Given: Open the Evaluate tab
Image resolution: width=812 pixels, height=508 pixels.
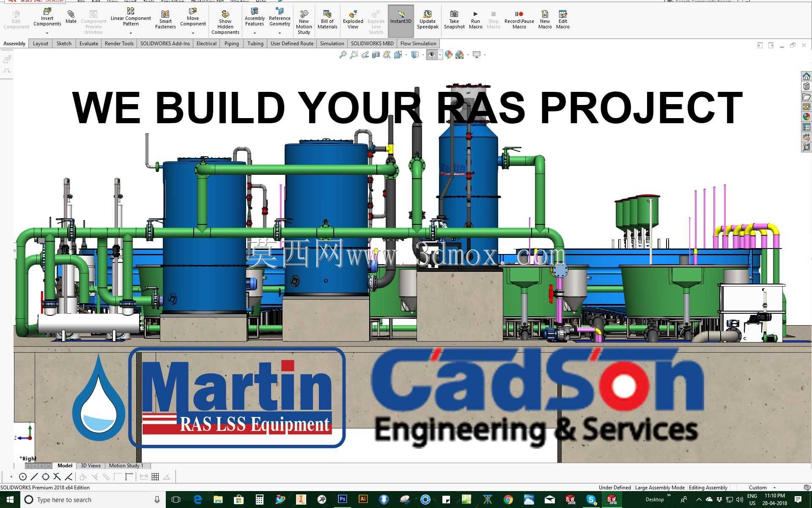Looking at the screenshot, I should tap(89, 44).
